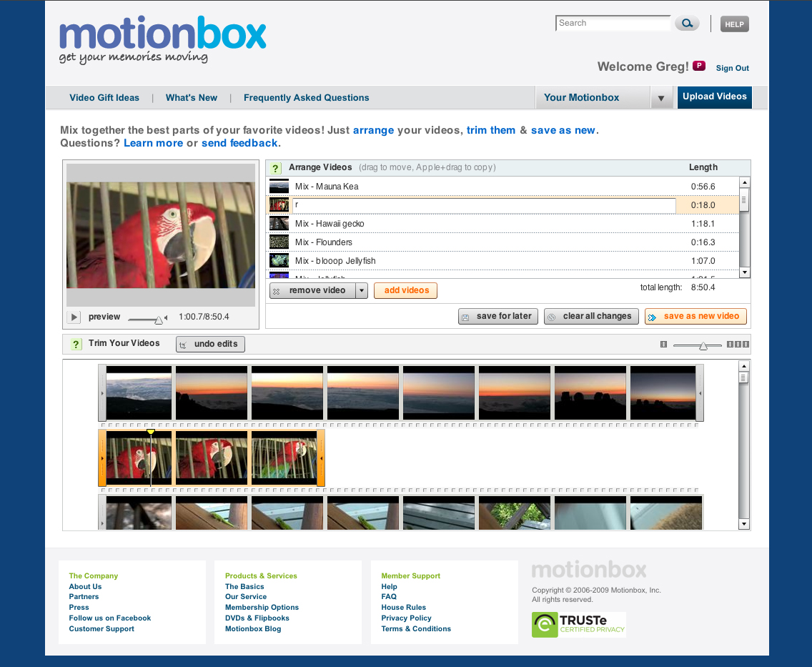
Task: Open Follow us on Facebook link
Action: (x=110, y=618)
